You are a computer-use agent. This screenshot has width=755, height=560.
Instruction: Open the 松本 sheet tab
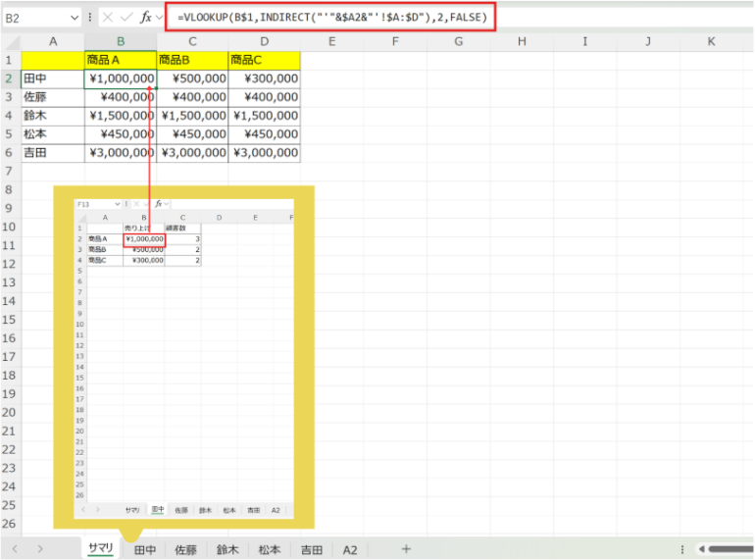[269, 550]
